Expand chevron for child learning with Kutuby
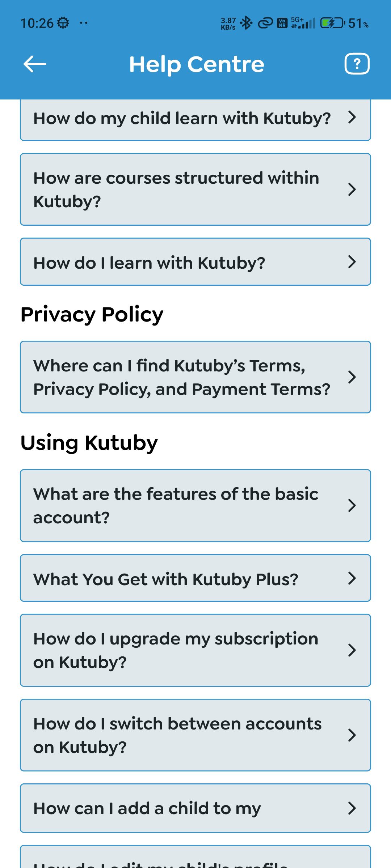The width and height of the screenshot is (391, 868). (352, 117)
